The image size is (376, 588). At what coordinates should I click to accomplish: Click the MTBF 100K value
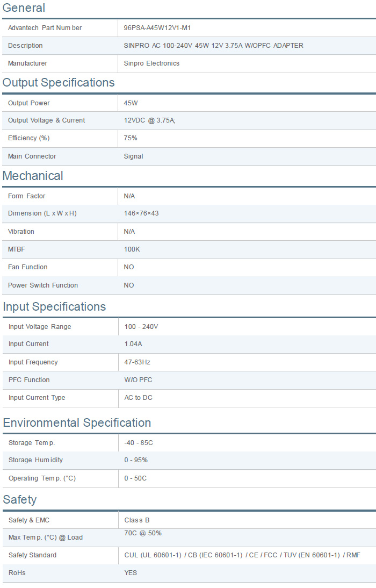[132, 249]
